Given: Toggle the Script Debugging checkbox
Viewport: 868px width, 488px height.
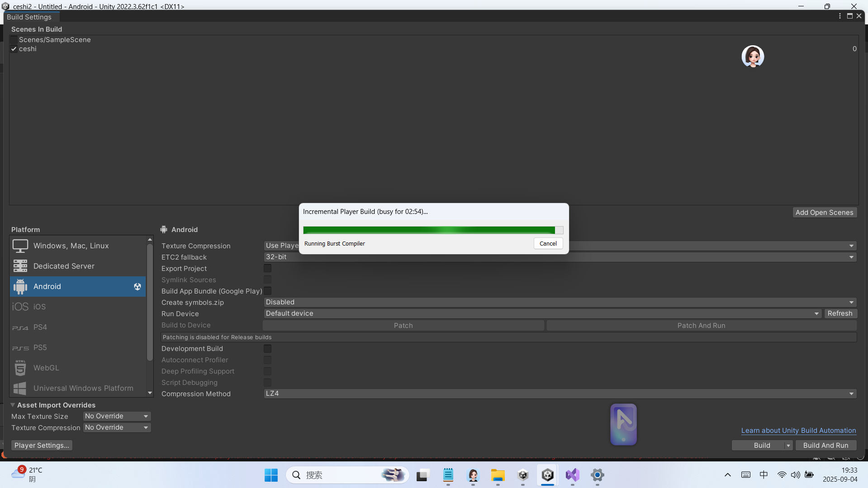Looking at the screenshot, I should tap(268, 383).
